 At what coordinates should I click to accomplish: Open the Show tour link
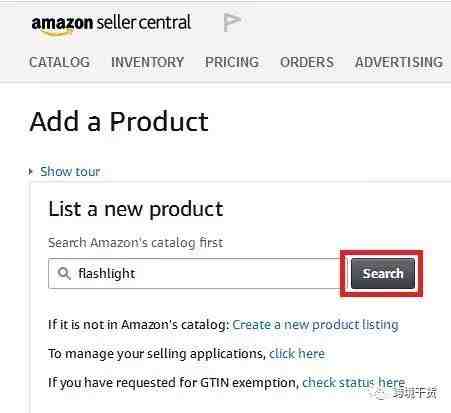[x=70, y=171]
